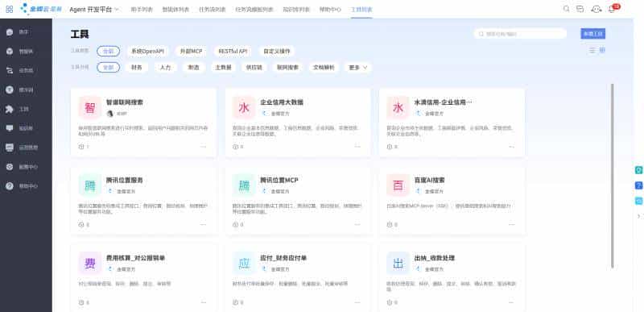Filter tool type by 自定义操作
Image resolution: width=644 pixels, height=312 pixels.
277,52
